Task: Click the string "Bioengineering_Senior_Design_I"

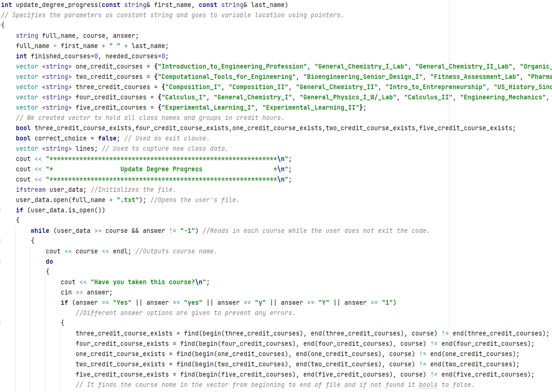Action: click(363, 77)
